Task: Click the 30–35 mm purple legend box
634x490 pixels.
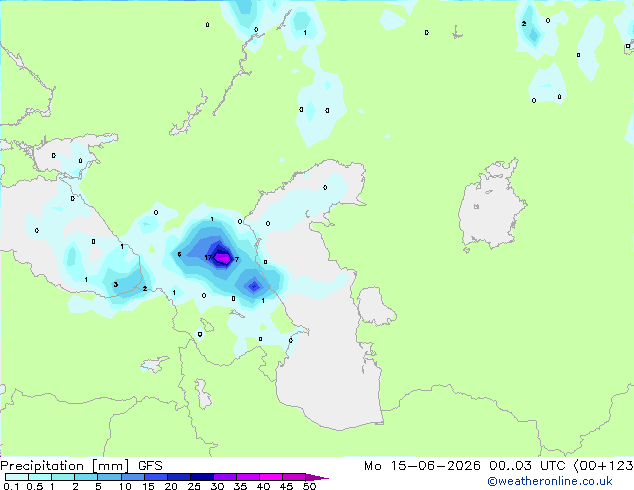Action: click(x=224, y=477)
